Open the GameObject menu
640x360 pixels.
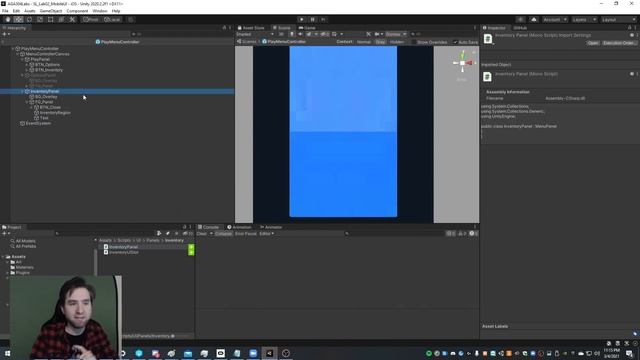51,11
